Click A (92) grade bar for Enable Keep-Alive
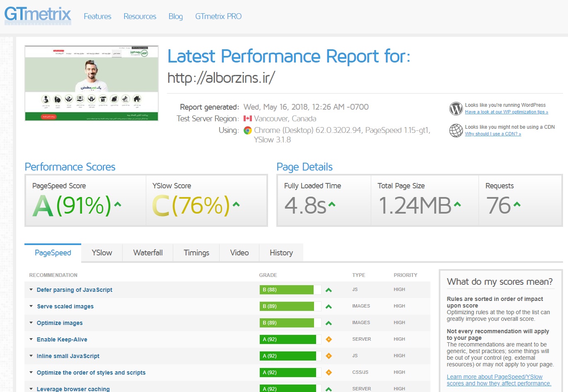 [290, 339]
